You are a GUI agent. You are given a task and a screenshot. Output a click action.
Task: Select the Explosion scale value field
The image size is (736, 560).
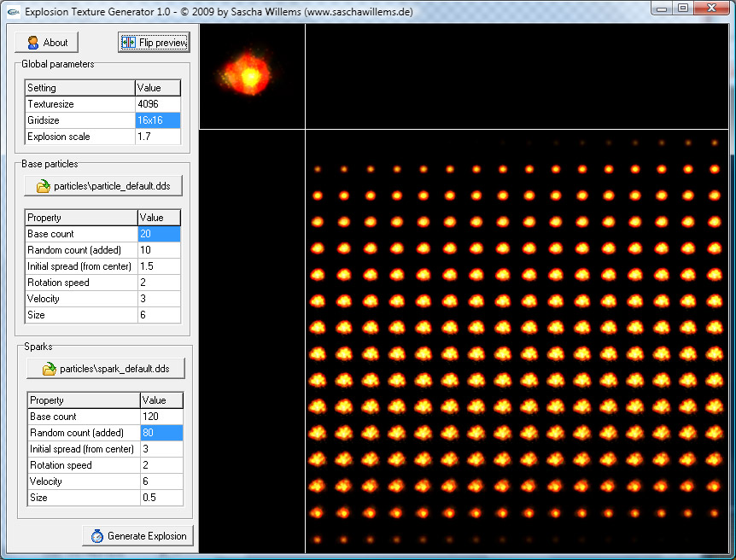[158, 137]
